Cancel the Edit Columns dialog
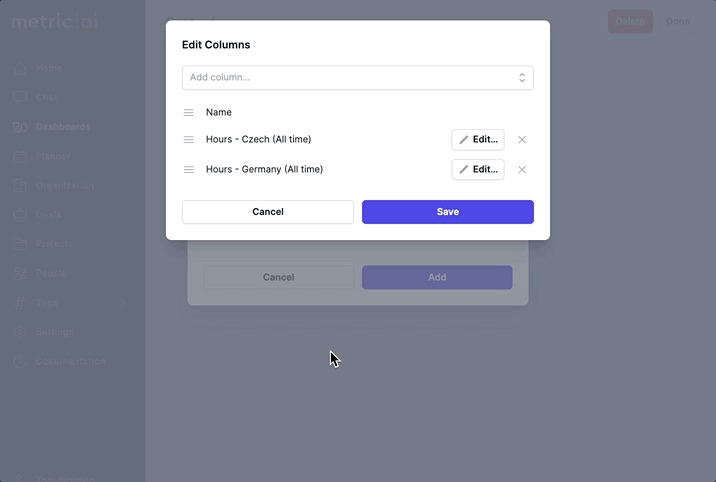The image size is (716, 482). click(x=268, y=212)
